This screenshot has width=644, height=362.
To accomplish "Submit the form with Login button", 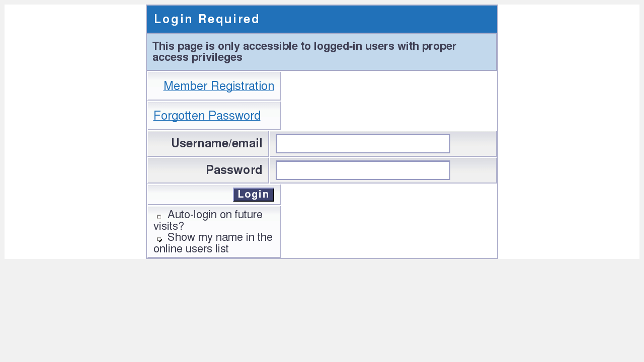I will 254,195.
